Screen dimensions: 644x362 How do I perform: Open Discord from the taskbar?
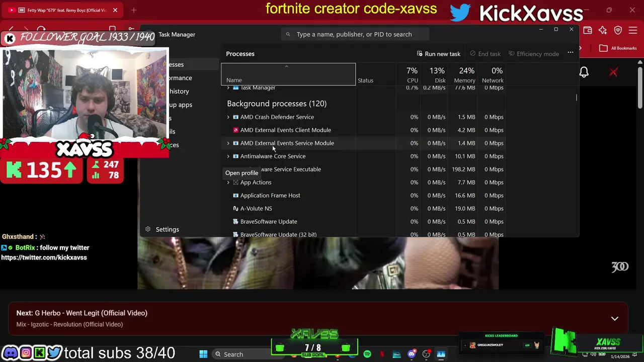(x=412, y=354)
